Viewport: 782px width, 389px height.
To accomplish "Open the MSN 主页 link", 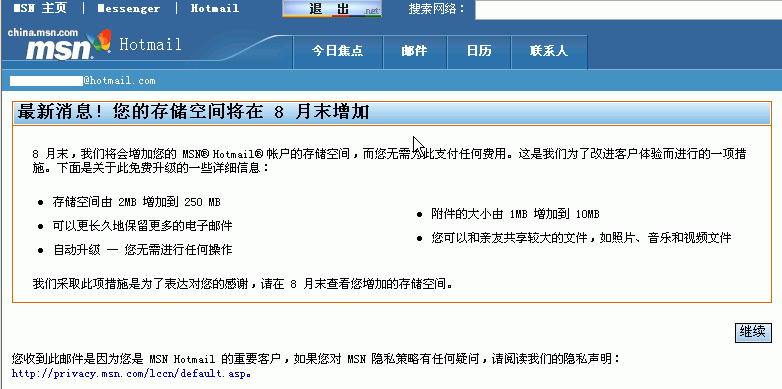I will coord(39,8).
